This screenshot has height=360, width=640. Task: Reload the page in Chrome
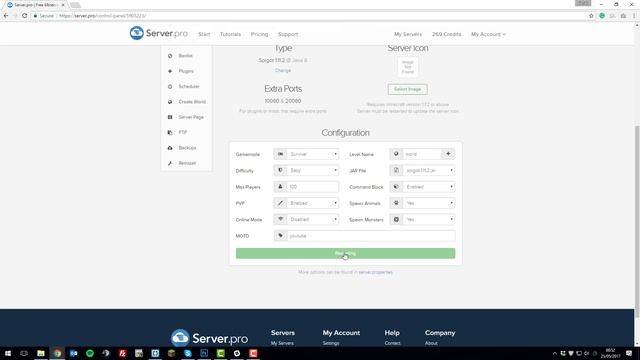[24, 16]
